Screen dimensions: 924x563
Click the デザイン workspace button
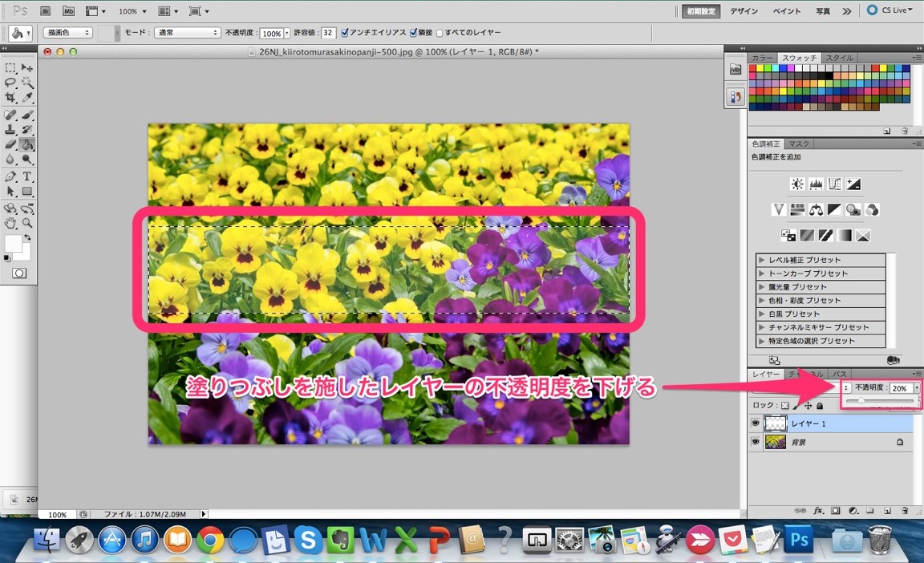pos(744,11)
